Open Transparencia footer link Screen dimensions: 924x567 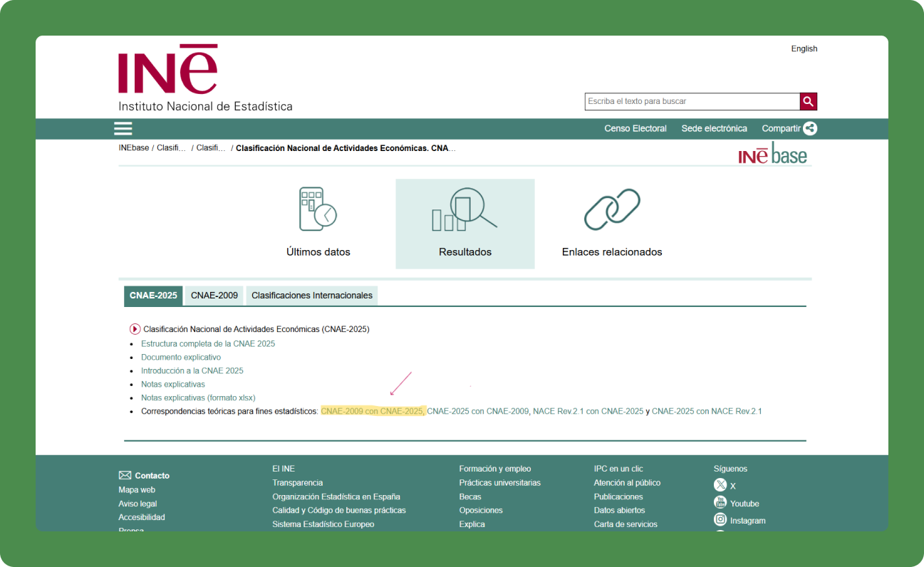298,483
